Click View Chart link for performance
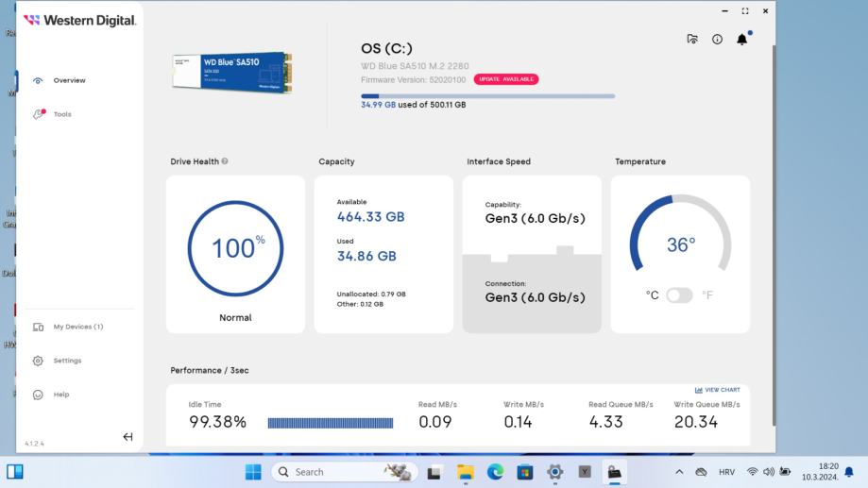 click(717, 390)
